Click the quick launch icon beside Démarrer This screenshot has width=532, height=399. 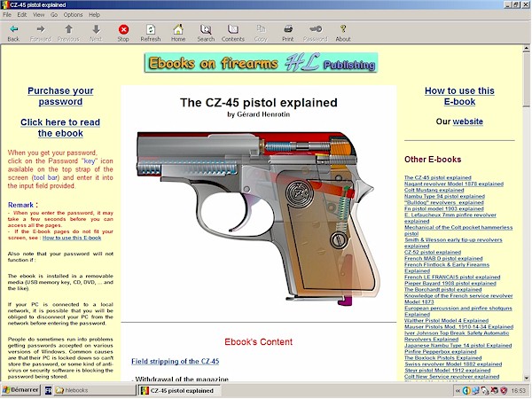(x=48, y=390)
